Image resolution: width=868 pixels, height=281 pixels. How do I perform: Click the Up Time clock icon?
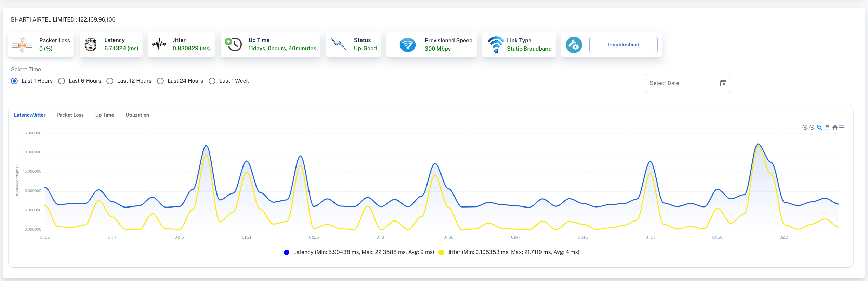[x=234, y=44]
